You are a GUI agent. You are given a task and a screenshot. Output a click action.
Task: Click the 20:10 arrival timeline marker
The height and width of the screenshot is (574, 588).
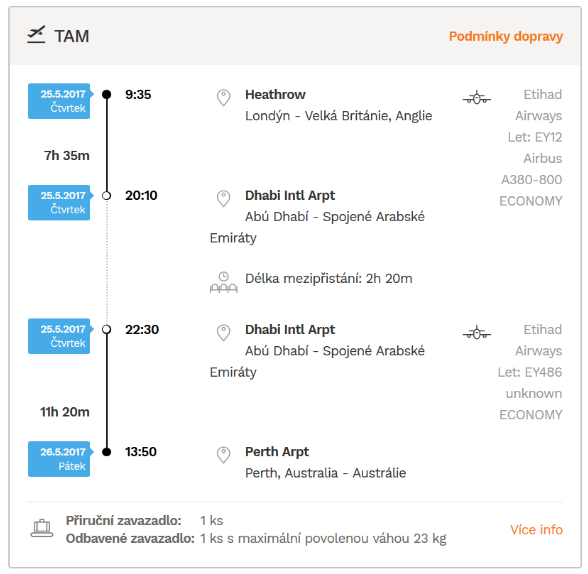coord(106,195)
